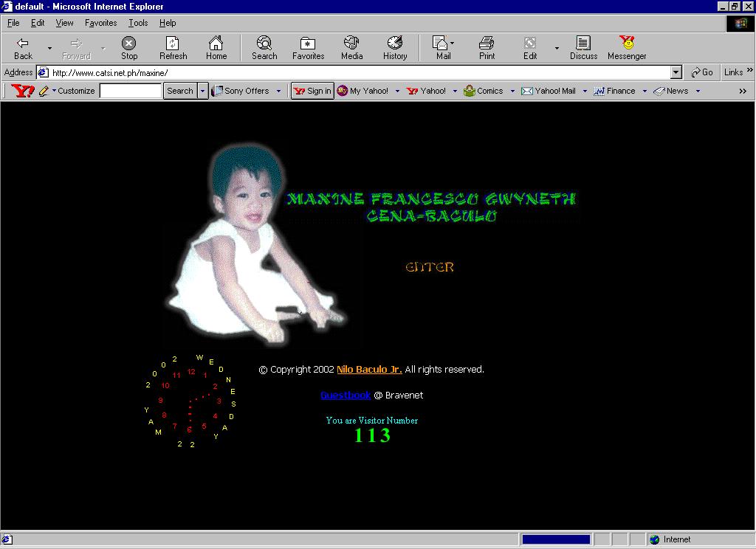Expand the Finance dropdown arrow
Image resolution: width=756 pixels, height=549 pixels.
(x=644, y=91)
